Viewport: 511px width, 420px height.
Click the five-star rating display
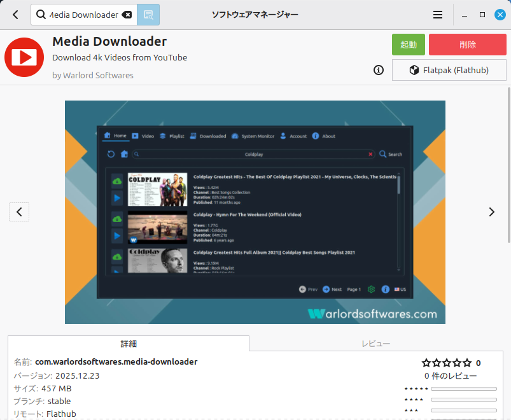[x=447, y=363]
